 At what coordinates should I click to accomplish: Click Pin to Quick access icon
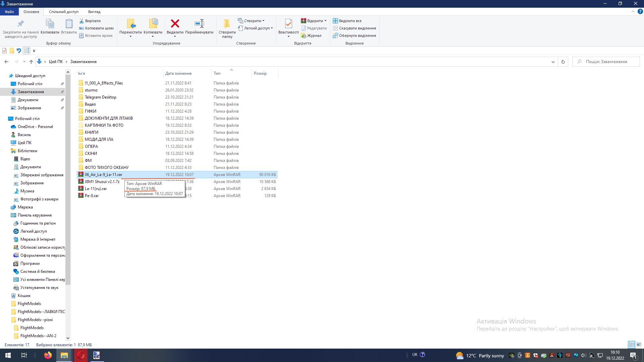pyautogui.click(x=20, y=24)
